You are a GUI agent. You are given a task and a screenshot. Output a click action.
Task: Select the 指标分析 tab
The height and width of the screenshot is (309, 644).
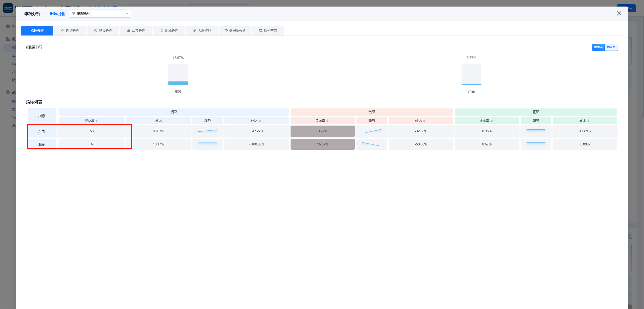click(37, 31)
